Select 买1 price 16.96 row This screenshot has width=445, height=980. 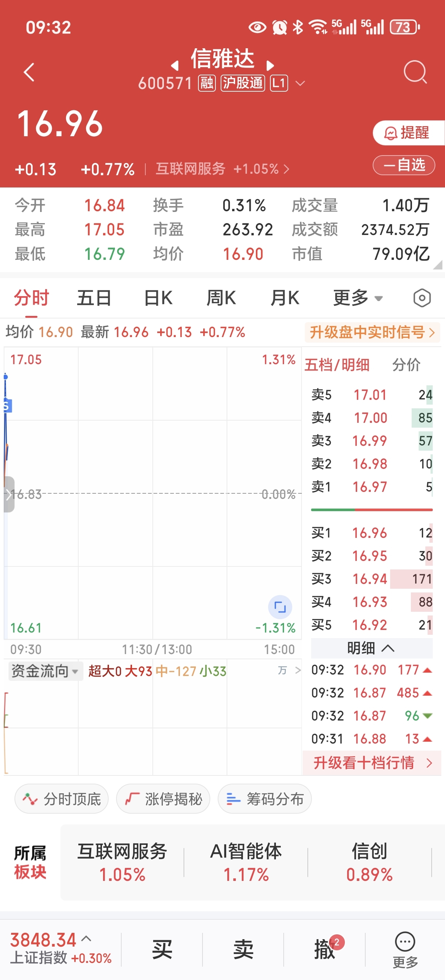tap(372, 533)
